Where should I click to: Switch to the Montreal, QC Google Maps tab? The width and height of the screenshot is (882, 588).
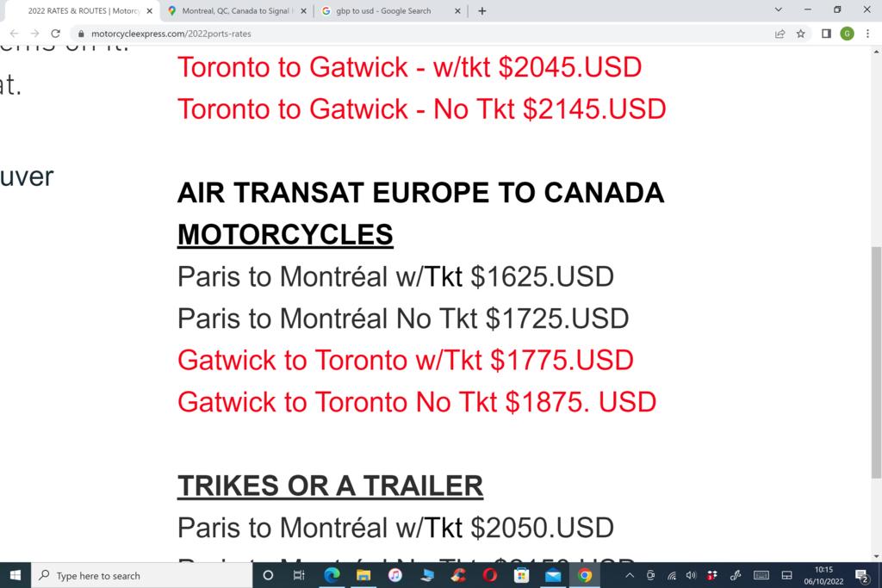click(237, 10)
